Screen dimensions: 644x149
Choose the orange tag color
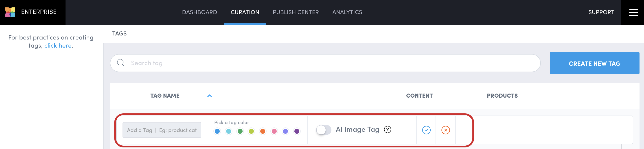click(x=263, y=131)
